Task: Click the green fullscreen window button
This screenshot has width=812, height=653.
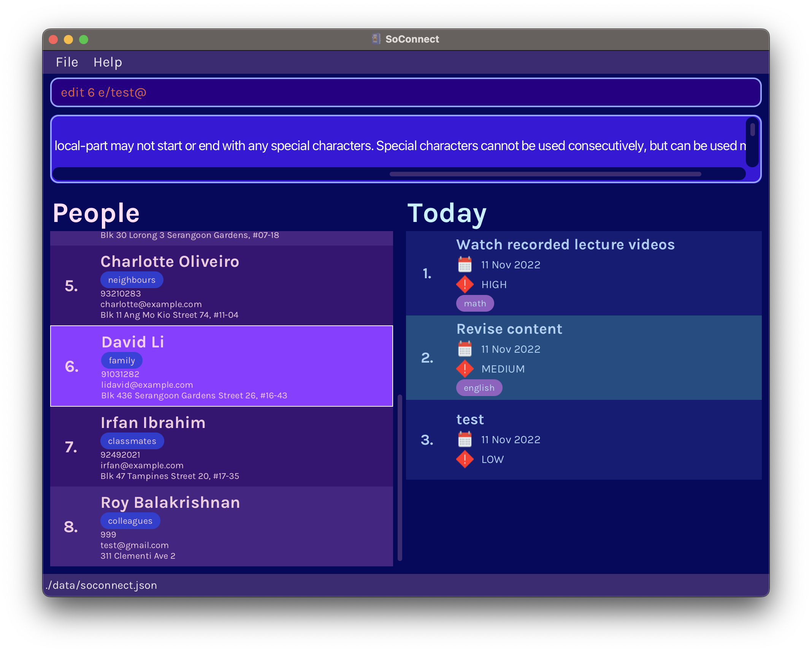Action: 84,40
